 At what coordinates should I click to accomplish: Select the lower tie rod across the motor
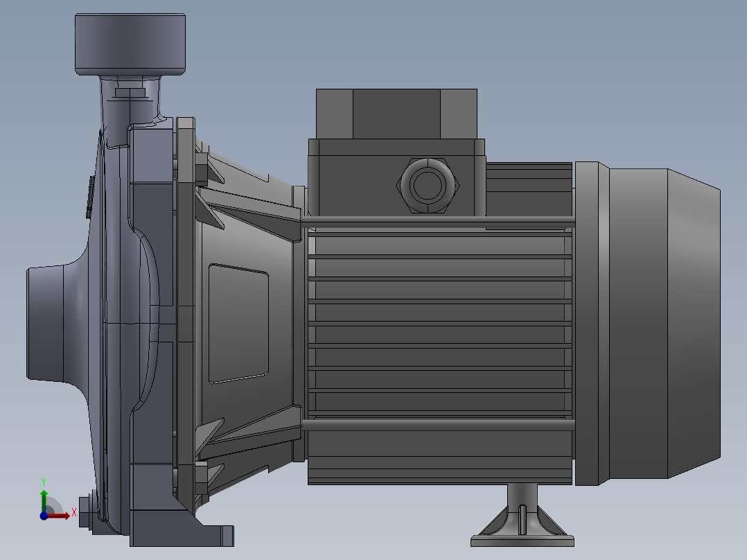click(438, 424)
